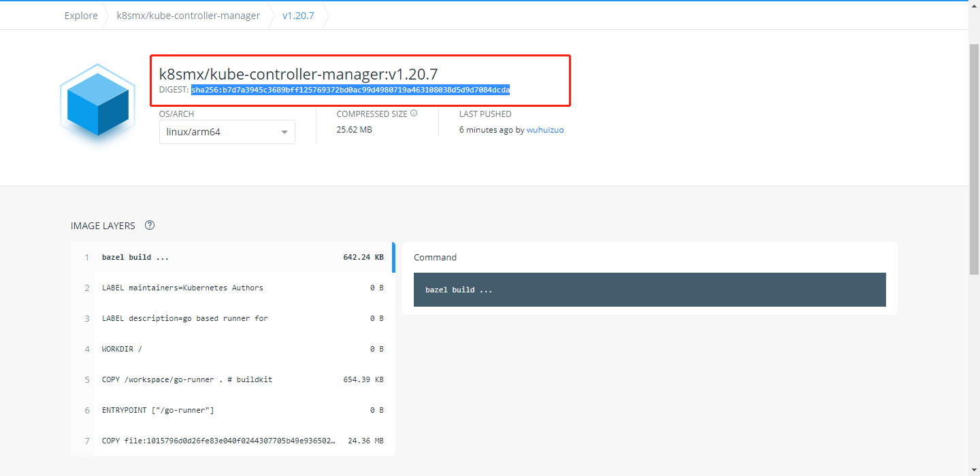Screen dimensions: 980x476
Task: Open the wuhuizuo profile link
Action: 545,129
